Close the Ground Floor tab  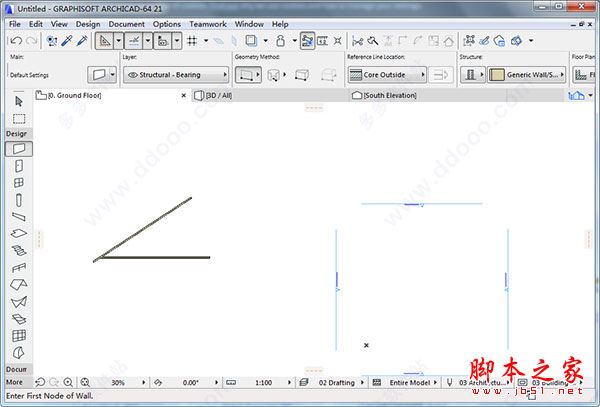coord(184,95)
